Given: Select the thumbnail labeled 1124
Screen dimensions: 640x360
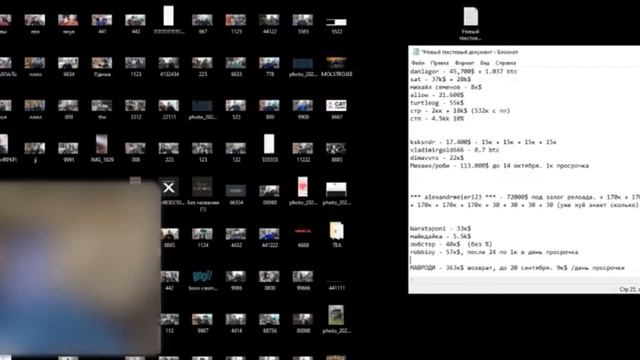Looking at the screenshot, I should pos(202,238).
